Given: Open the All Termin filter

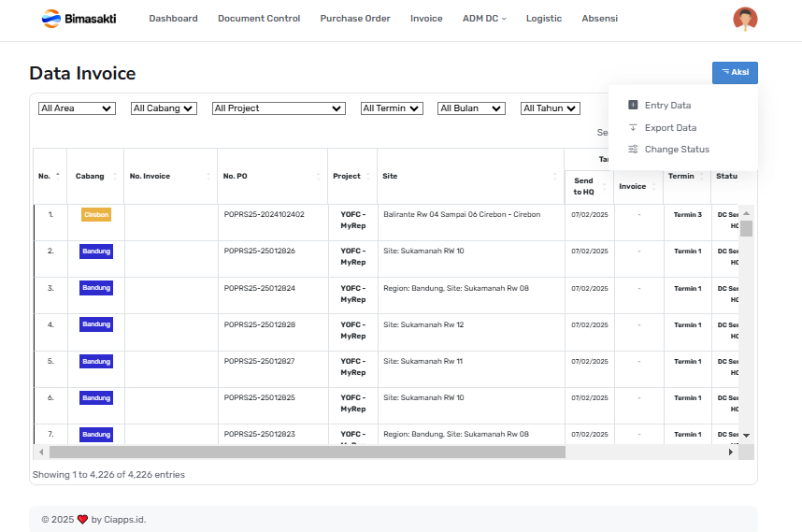Looking at the screenshot, I should 392,108.
